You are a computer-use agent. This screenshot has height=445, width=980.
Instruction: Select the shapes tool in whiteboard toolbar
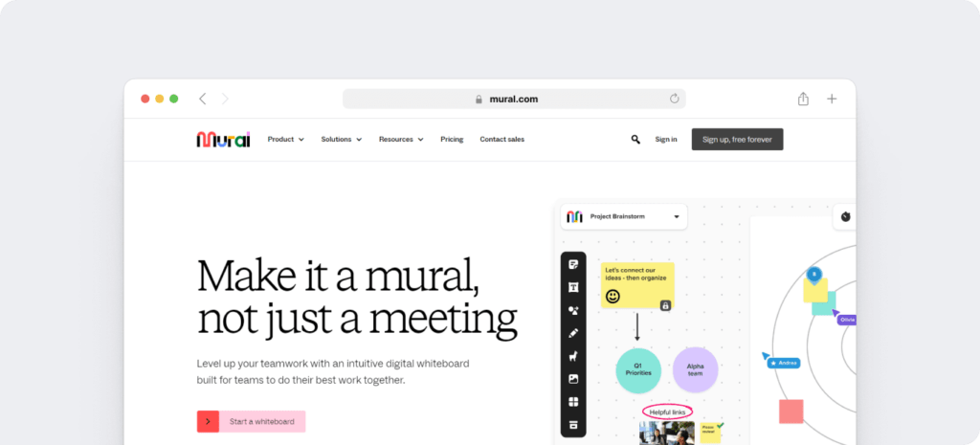click(x=573, y=311)
